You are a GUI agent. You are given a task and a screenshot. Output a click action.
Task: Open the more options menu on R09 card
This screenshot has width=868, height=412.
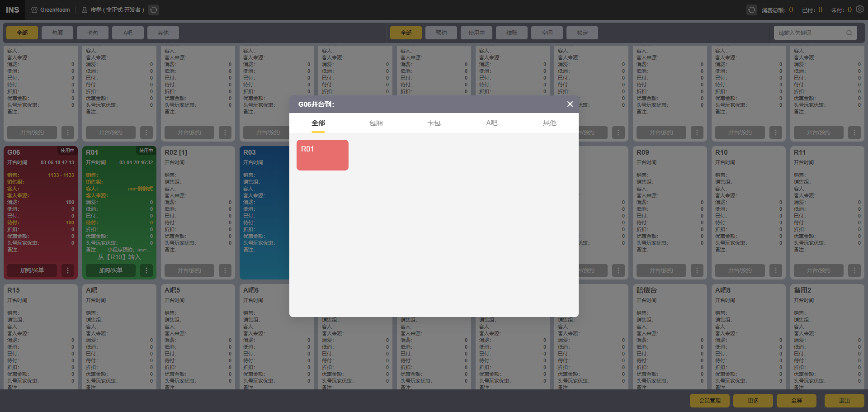pyautogui.click(x=697, y=270)
